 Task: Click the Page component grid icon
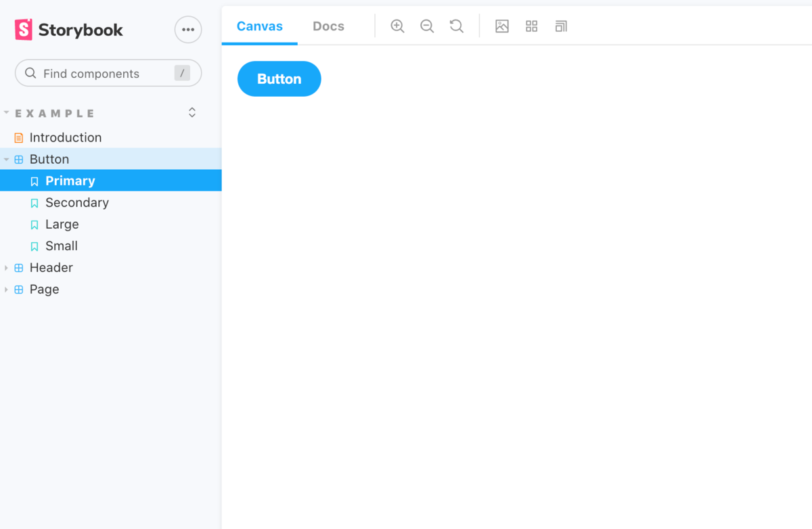coord(19,289)
